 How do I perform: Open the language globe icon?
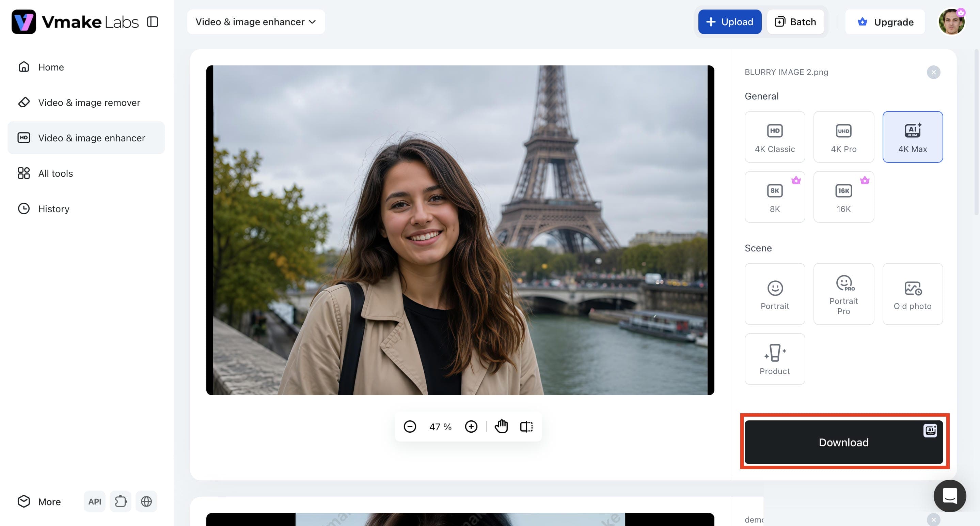point(146,501)
